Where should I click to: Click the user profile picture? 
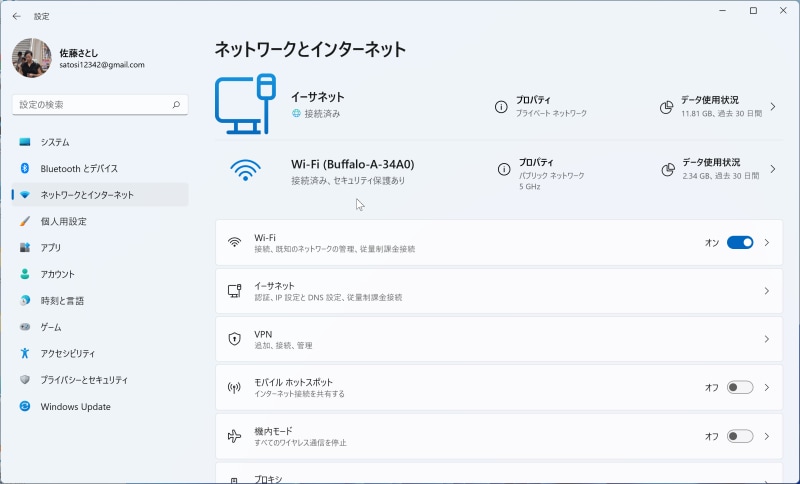pyautogui.click(x=31, y=58)
